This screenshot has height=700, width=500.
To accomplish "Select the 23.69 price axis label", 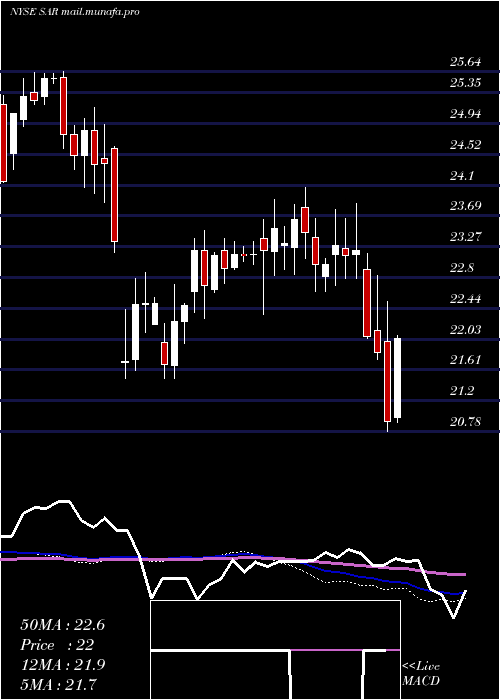I will pos(466,206).
